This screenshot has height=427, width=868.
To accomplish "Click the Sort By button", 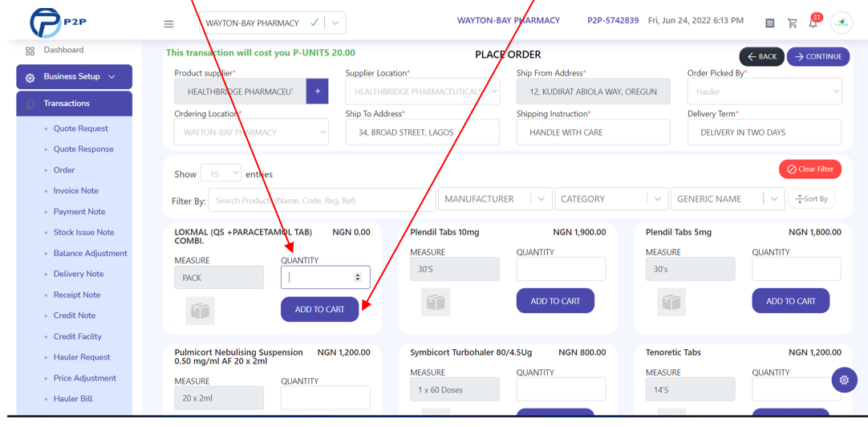I will coord(812,199).
